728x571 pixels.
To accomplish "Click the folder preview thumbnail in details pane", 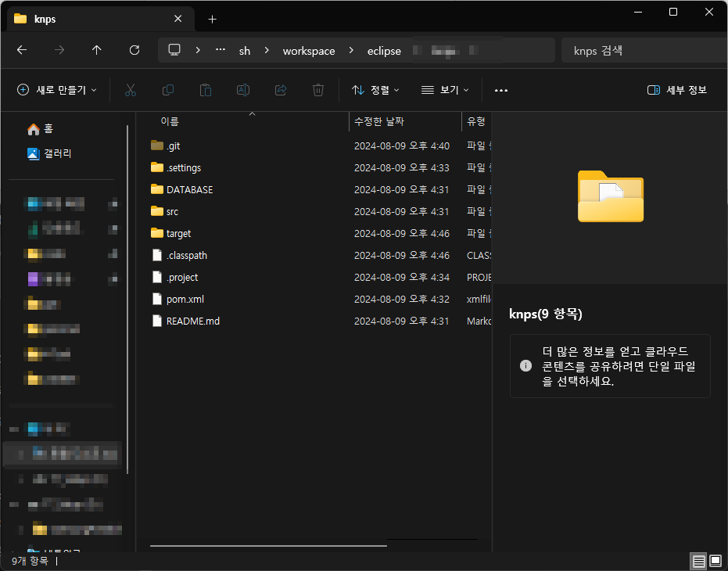I will (611, 196).
